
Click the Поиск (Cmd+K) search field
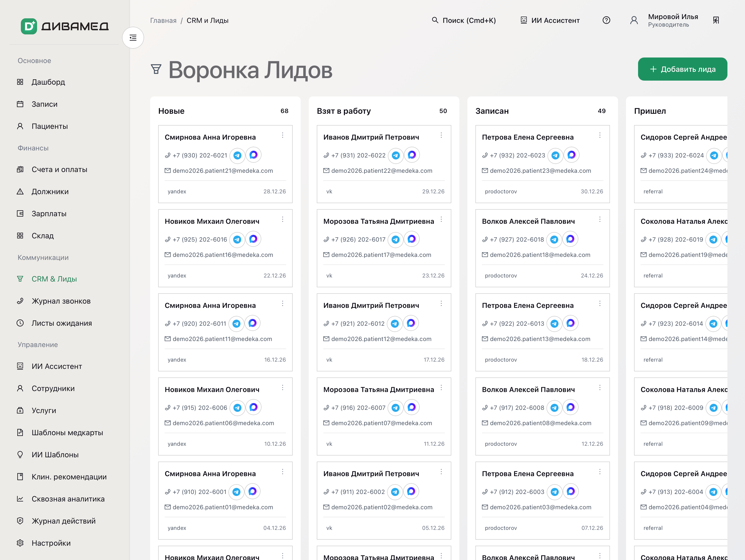[464, 21]
